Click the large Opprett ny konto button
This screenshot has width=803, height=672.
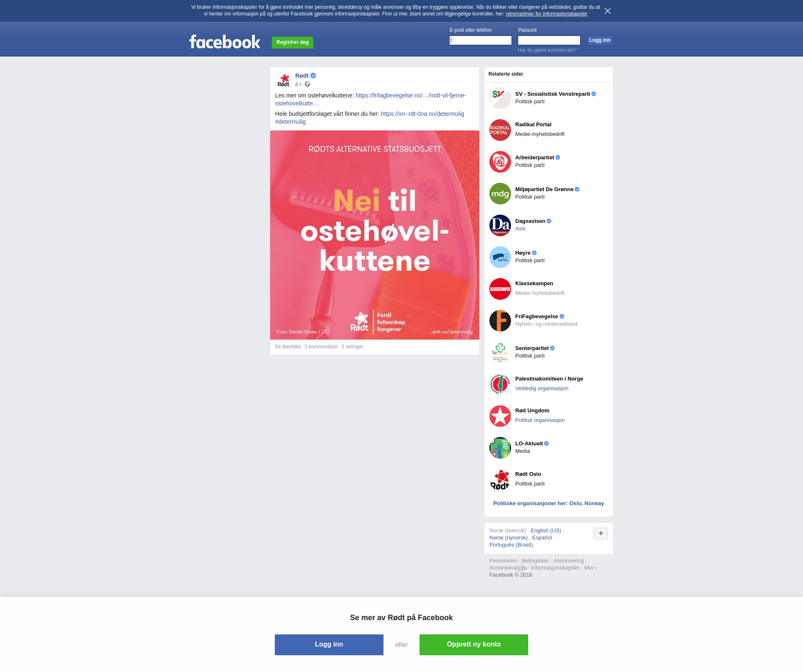(474, 644)
